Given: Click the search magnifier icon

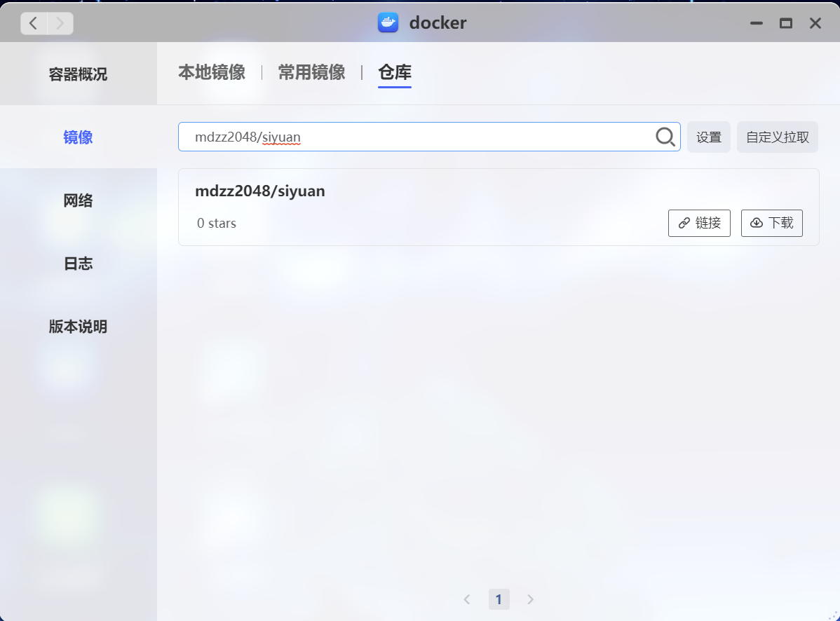Looking at the screenshot, I should 665,137.
